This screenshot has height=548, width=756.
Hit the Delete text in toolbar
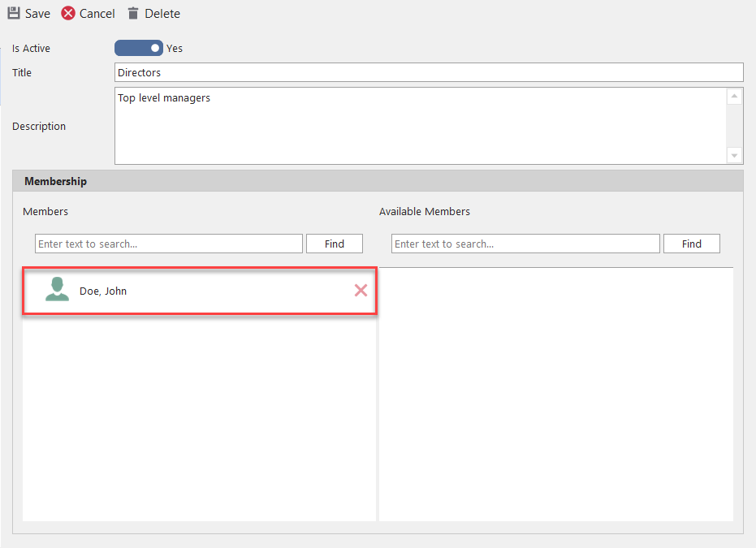point(162,14)
